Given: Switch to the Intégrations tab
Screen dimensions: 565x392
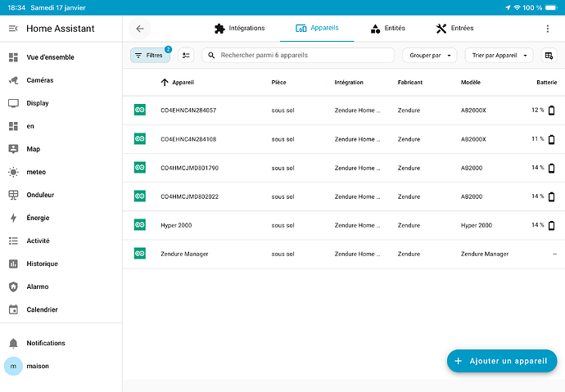Looking at the screenshot, I should (239, 28).
